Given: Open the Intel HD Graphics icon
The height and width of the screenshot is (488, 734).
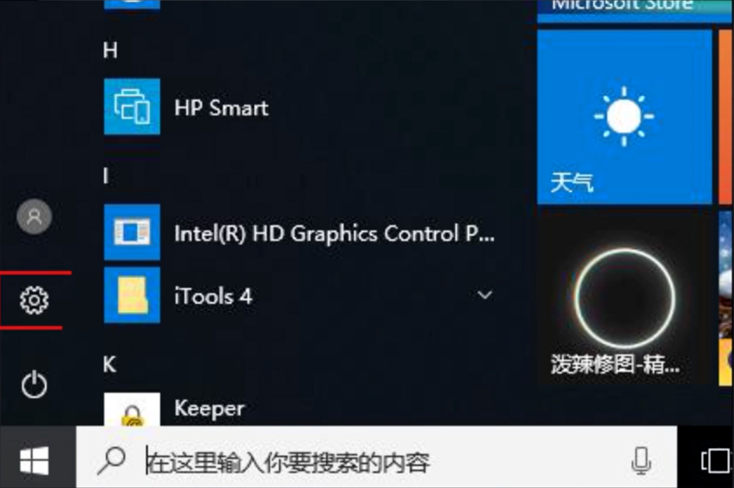Looking at the screenshot, I should 132,232.
